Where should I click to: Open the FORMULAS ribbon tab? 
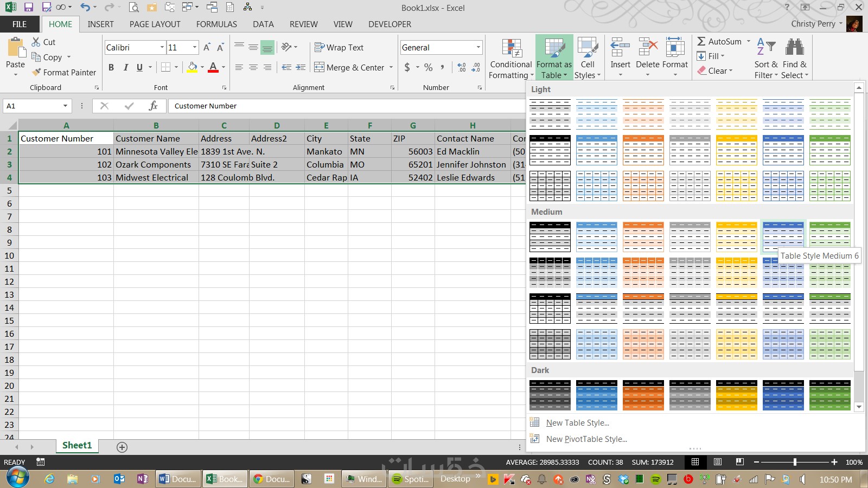216,24
